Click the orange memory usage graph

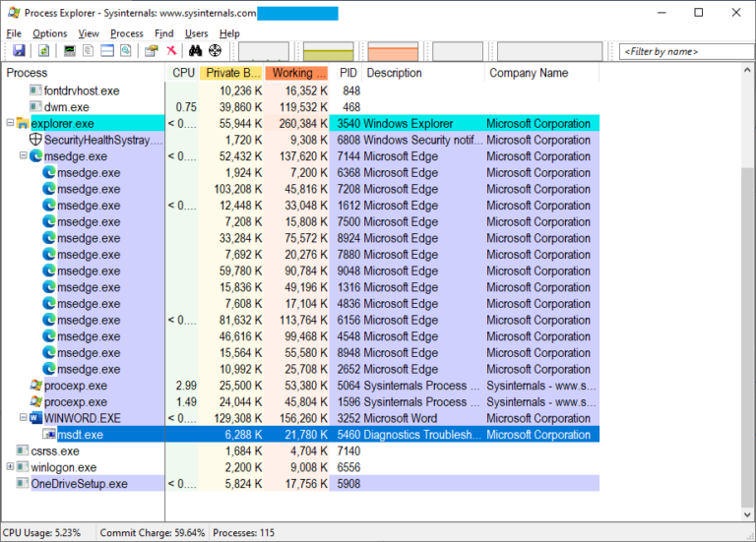(393, 51)
